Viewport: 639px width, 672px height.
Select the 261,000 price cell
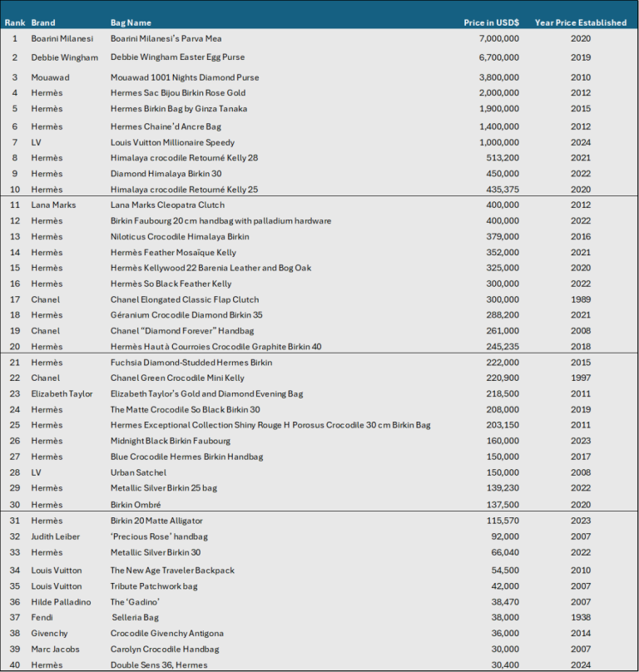503,331
